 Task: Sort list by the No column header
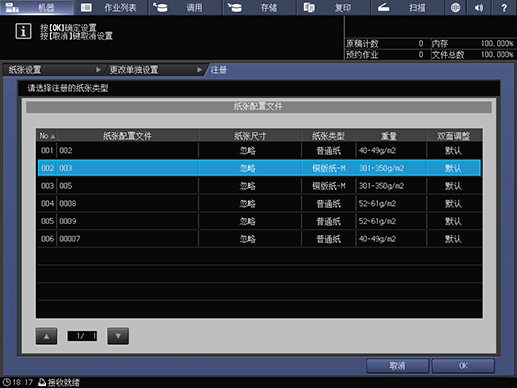click(x=47, y=136)
